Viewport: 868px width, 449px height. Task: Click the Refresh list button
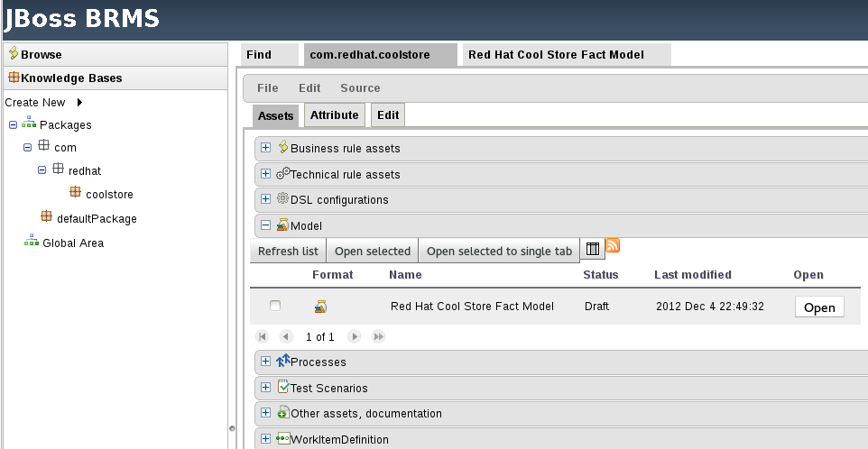[x=288, y=251]
